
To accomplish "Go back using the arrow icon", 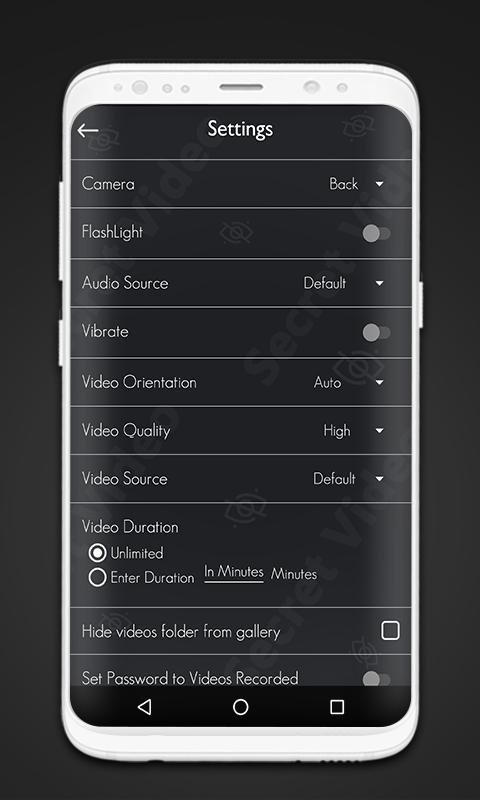I will click(87, 131).
